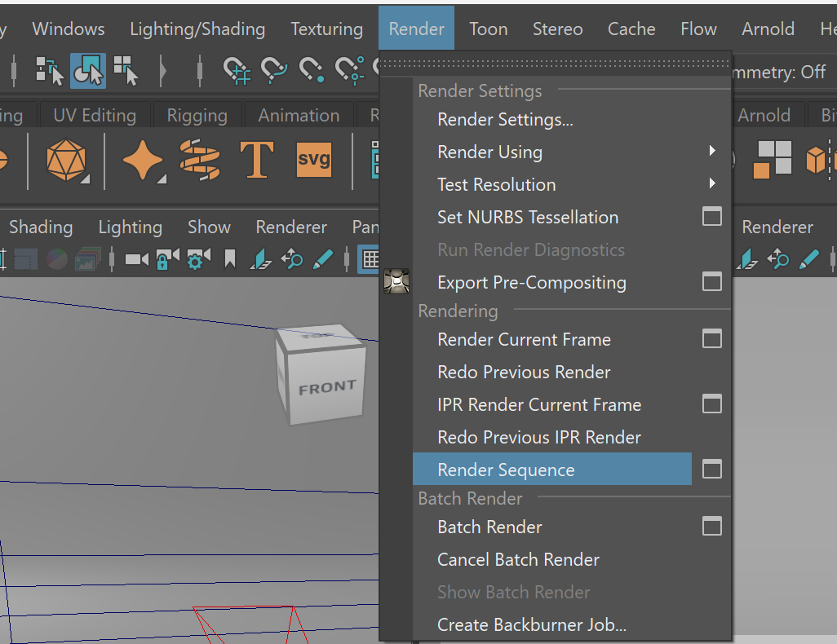The image size is (837, 644).
Task: Click the Sweep Mesh spiral shelf icon
Action: pyautogui.click(x=200, y=159)
